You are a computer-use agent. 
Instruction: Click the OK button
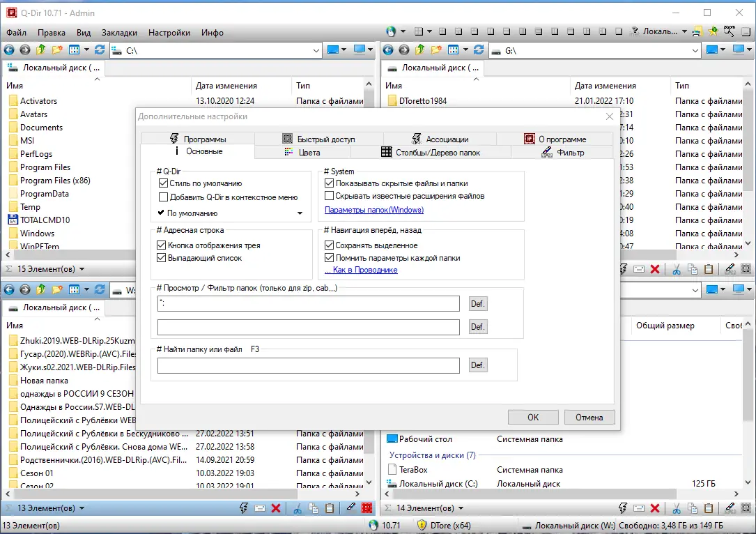click(x=533, y=418)
